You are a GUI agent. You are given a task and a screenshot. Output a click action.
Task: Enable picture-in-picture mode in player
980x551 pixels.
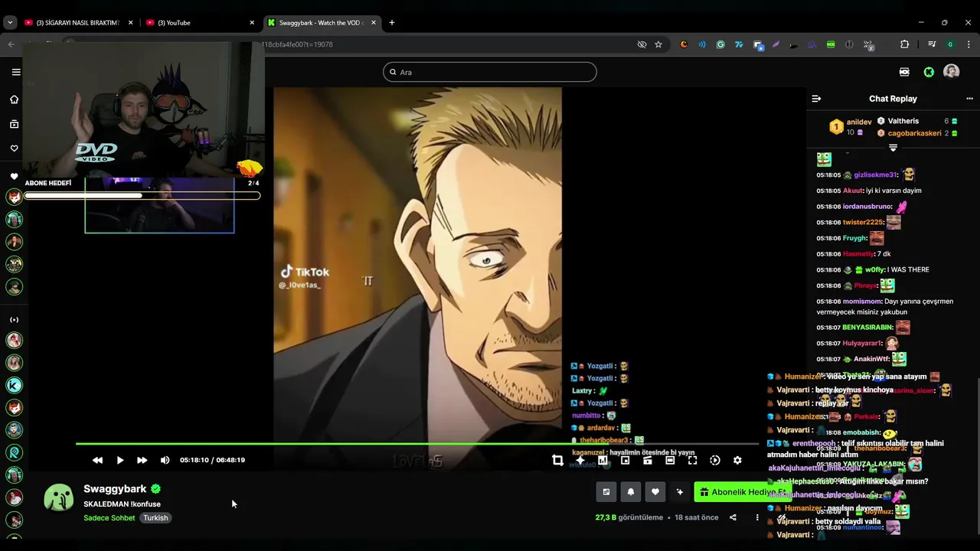[x=625, y=460]
